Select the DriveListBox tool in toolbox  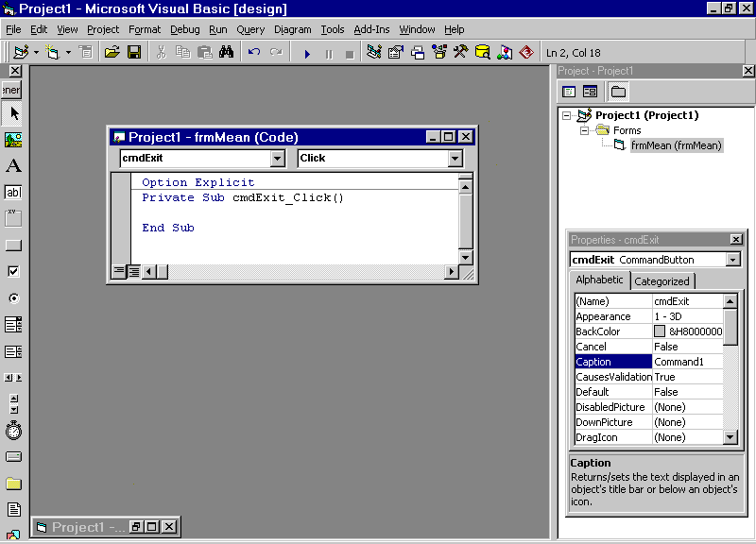point(13,457)
